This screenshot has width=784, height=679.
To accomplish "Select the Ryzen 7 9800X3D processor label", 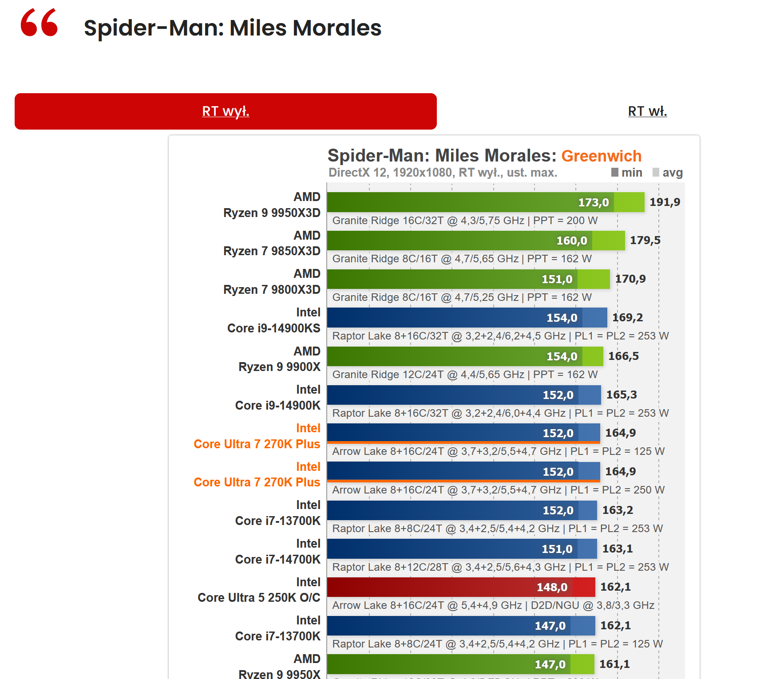I will tap(272, 282).
